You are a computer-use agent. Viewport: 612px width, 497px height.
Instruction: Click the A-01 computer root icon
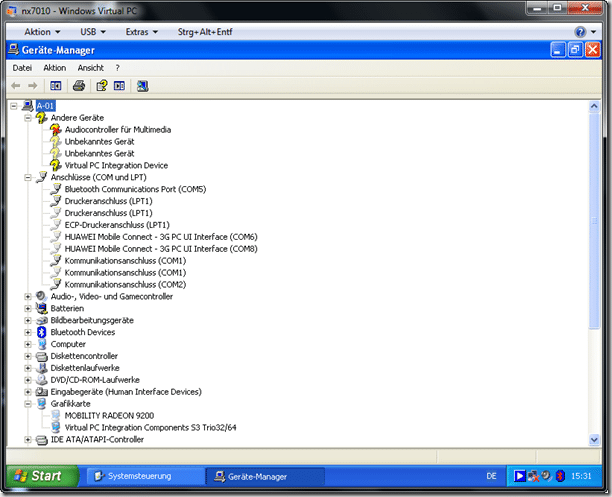tap(27, 106)
